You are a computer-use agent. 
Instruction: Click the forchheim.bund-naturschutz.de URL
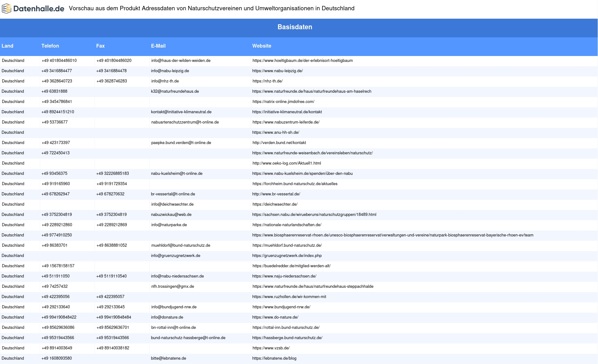[x=295, y=184]
